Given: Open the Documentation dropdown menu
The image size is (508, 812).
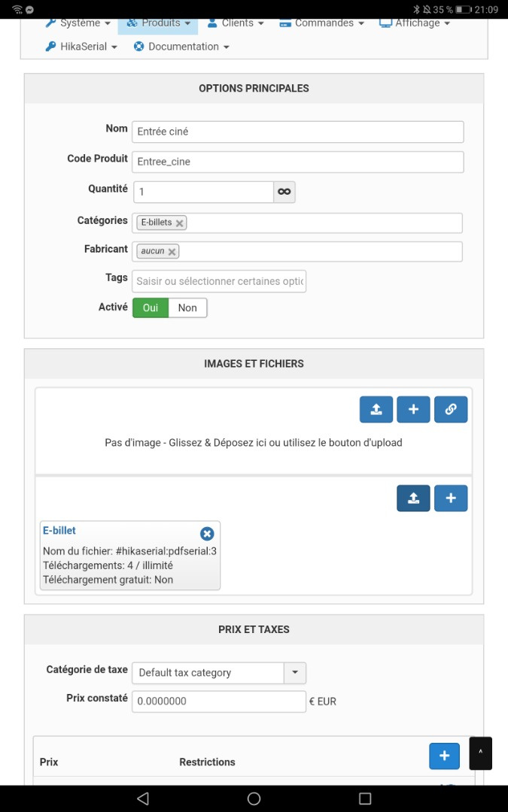Looking at the screenshot, I should 181,47.
